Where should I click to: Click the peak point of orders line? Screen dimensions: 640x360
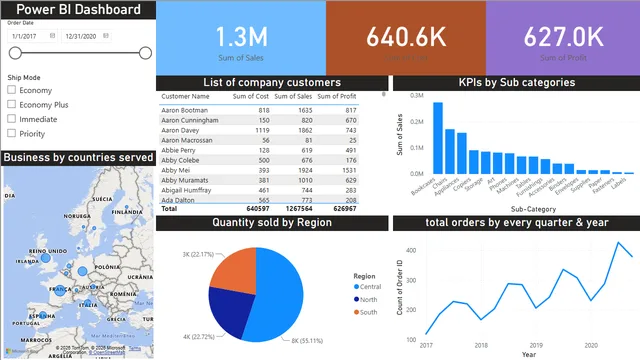tap(618, 242)
